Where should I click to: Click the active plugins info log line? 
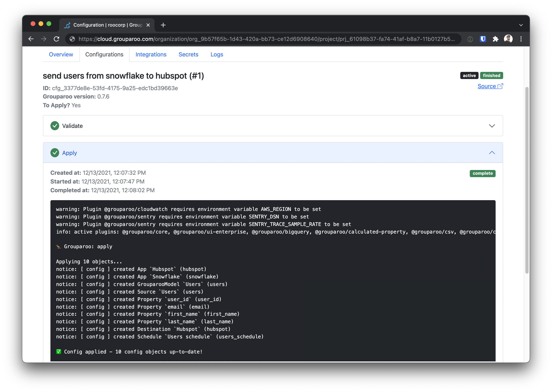(276, 232)
